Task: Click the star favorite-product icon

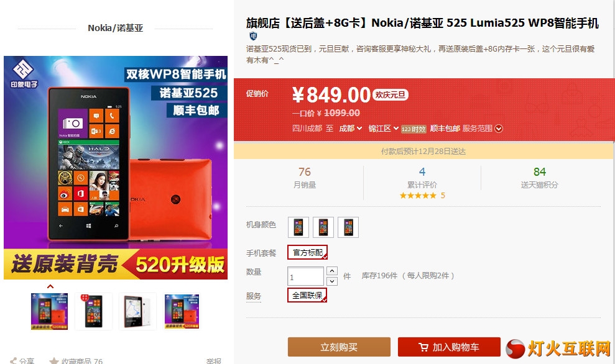Action: [53, 361]
